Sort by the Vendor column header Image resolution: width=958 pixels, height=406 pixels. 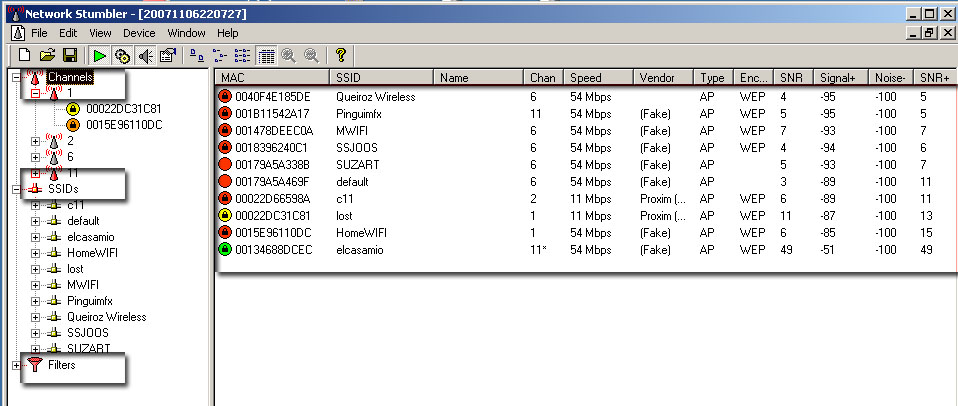(664, 78)
